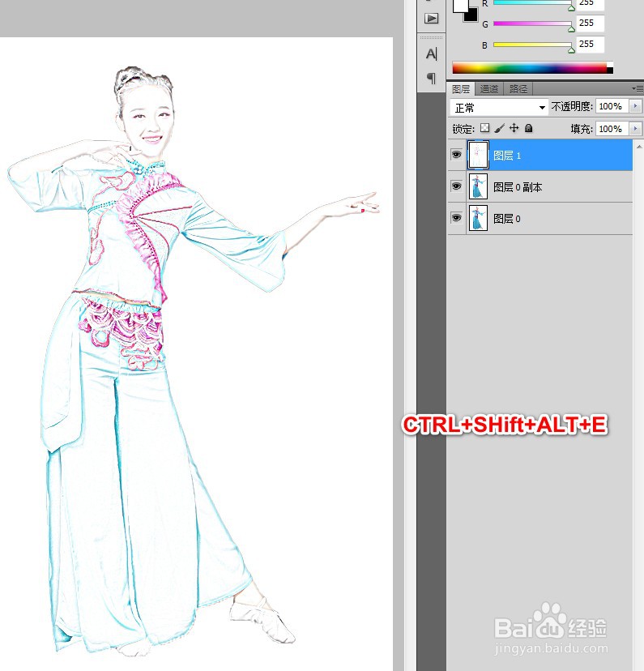
Task: Click the B value field showing 255
Action: (x=590, y=44)
